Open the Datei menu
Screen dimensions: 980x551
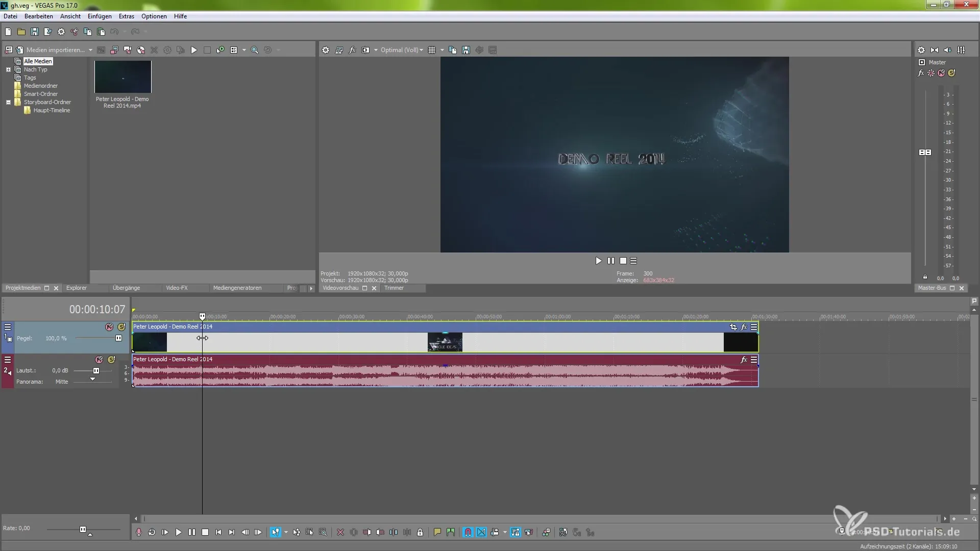click(10, 16)
